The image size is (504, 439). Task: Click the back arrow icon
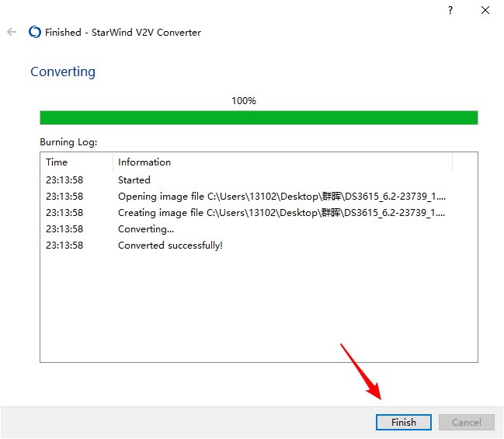[12, 32]
